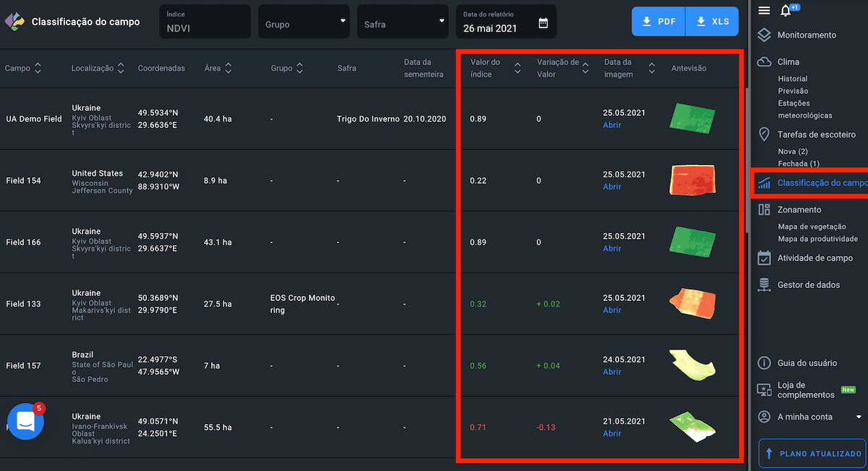Screen dimensions: 868x471
Task: Click the Monitoramento layers icon
Action: click(x=765, y=35)
